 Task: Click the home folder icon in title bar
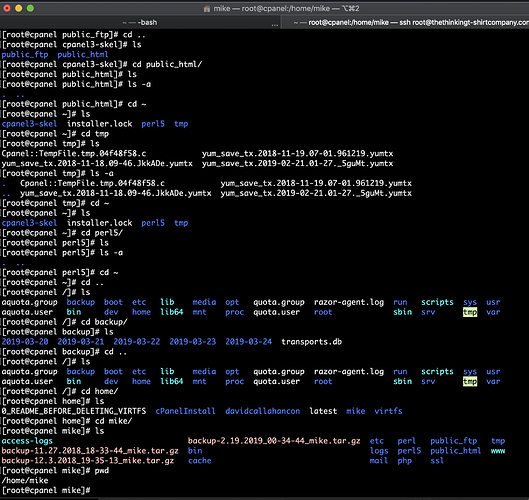(207, 8)
